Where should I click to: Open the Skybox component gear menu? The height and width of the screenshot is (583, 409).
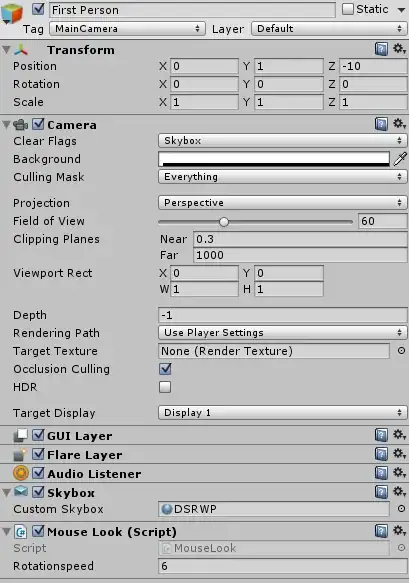(399, 492)
